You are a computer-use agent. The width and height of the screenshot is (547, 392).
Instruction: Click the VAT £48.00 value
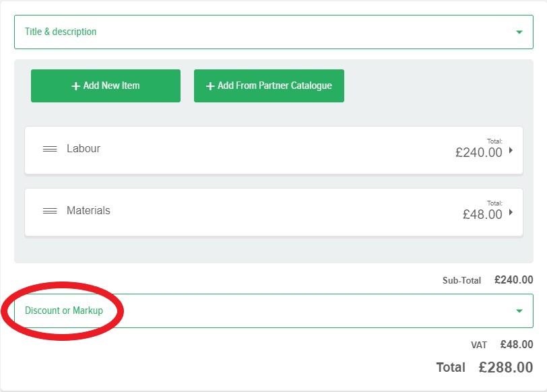tap(516, 344)
